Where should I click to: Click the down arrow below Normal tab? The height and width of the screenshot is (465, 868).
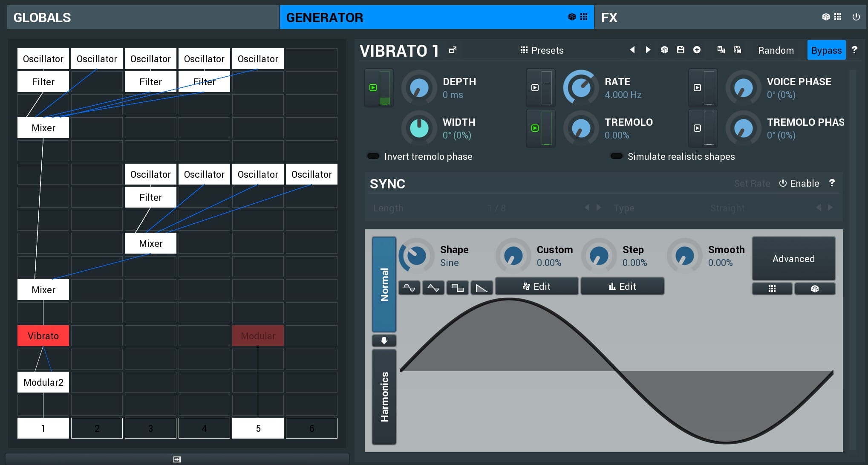tap(384, 341)
